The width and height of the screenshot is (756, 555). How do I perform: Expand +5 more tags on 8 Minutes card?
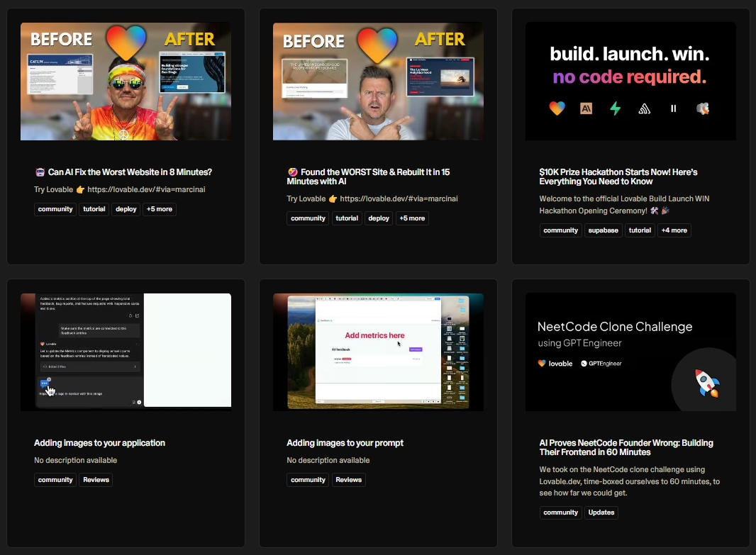[x=160, y=209]
